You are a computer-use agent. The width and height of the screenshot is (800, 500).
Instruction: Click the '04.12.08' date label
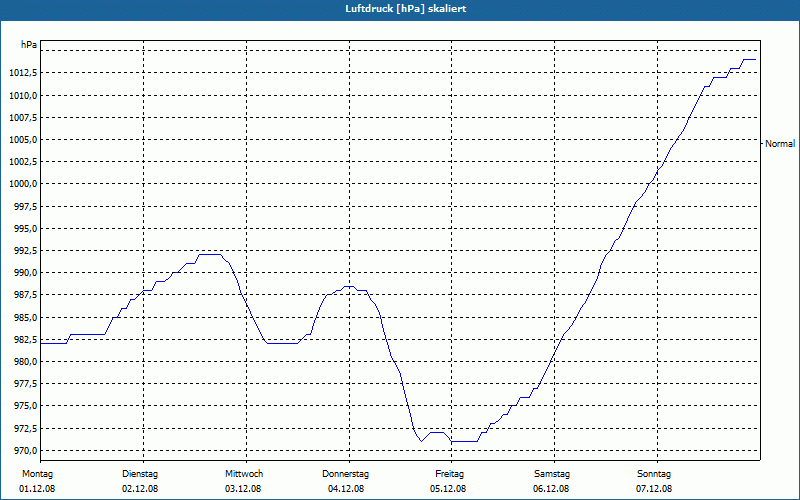[346, 489]
